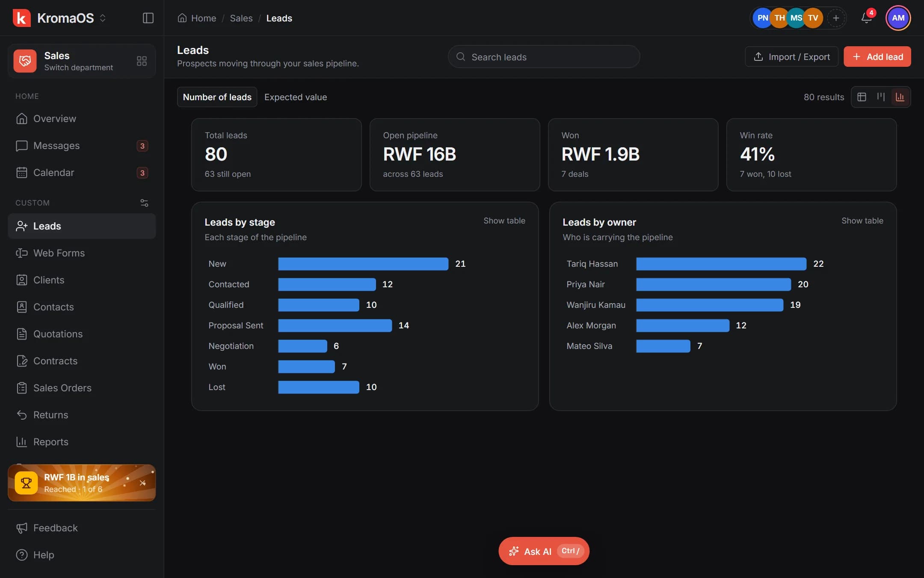Screen dimensions: 924x578
Task: Open Import / Export
Action: (x=791, y=57)
